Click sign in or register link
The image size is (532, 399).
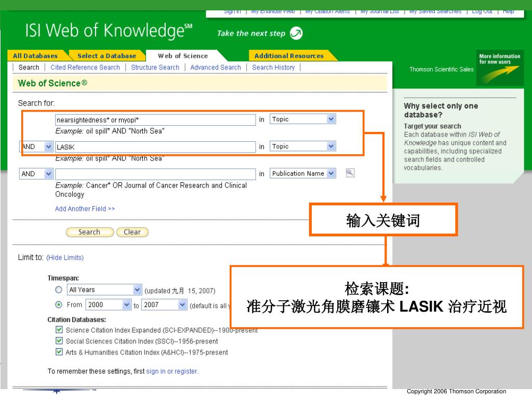[x=172, y=371]
